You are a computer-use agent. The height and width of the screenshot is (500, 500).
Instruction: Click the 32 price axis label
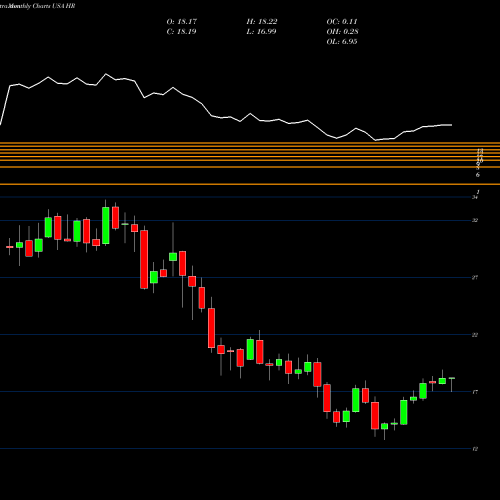click(475, 220)
